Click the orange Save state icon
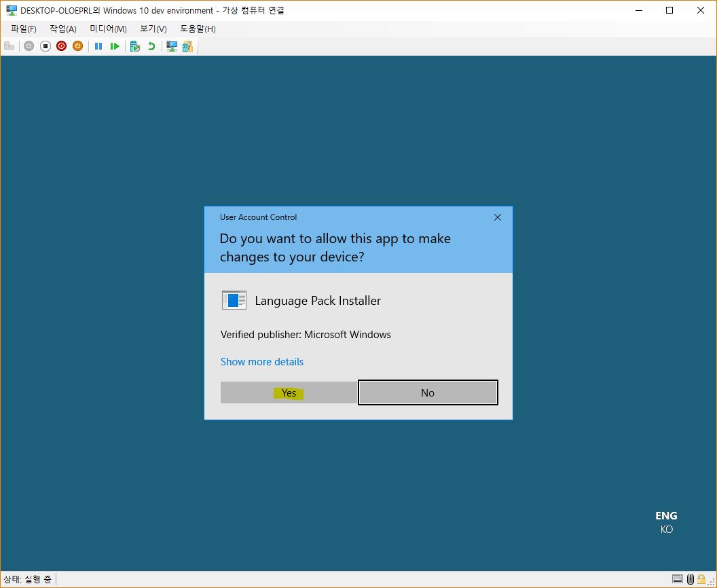 point(77,46)
